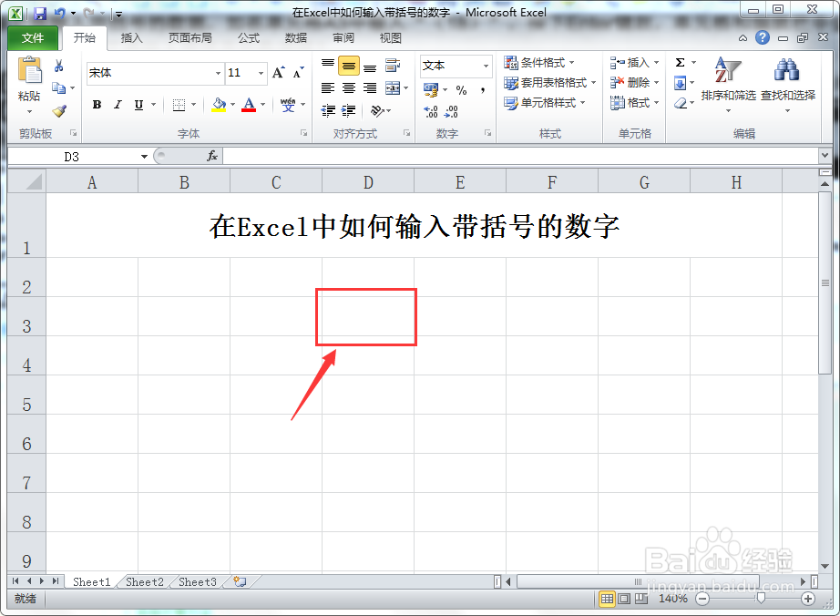The image size is (840, 616).
Task: Click the Fill down icon
Action: [680, 83]
